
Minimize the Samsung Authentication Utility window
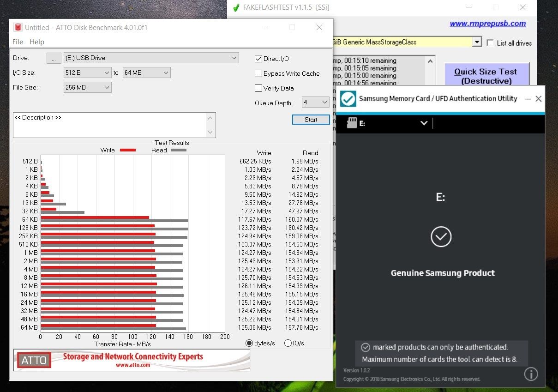point(528,99)
